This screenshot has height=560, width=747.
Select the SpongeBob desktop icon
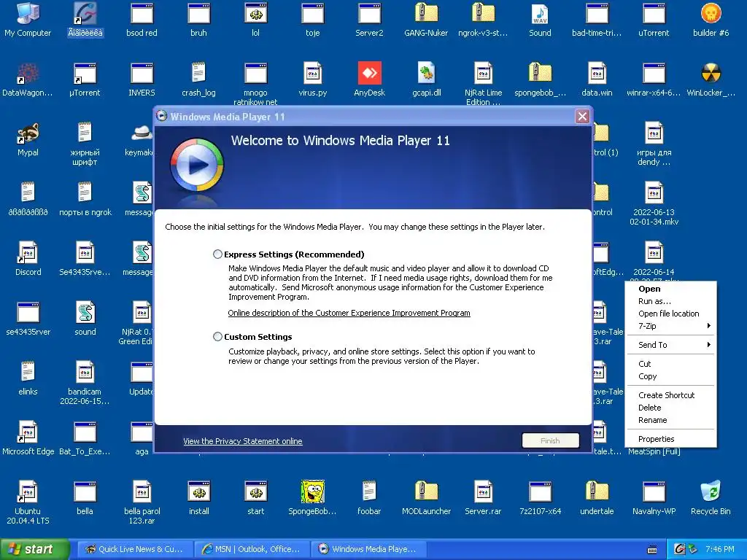coord(312,497)
